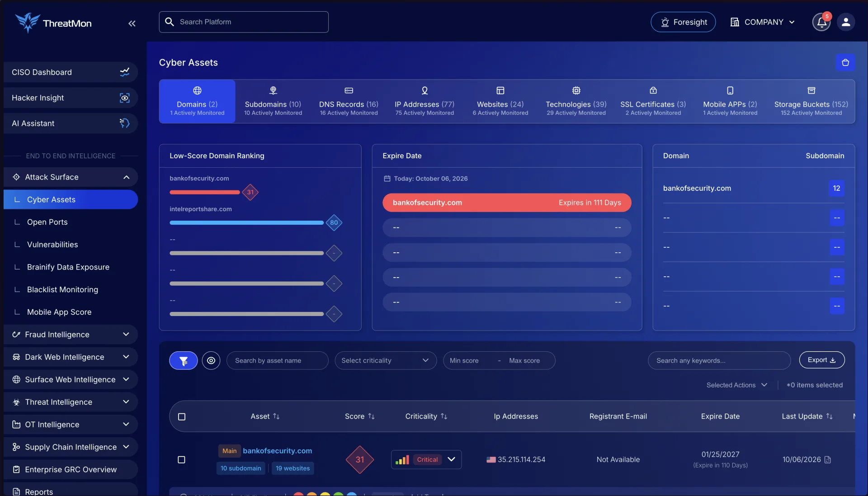Open Selected Actions dropdown
868x496 pixels.
737,385
